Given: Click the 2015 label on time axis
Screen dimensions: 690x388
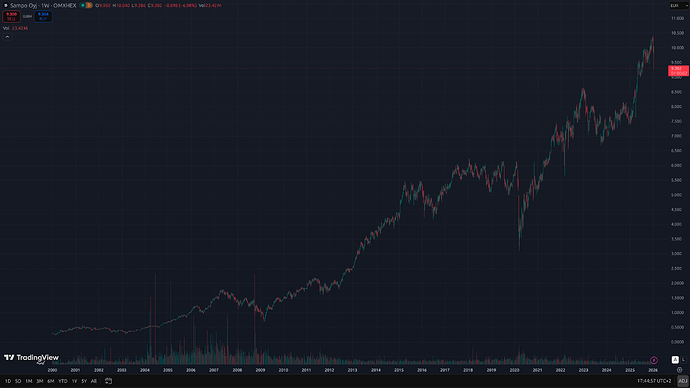Looking at the screenshot, I should click(x=399, y=370).
